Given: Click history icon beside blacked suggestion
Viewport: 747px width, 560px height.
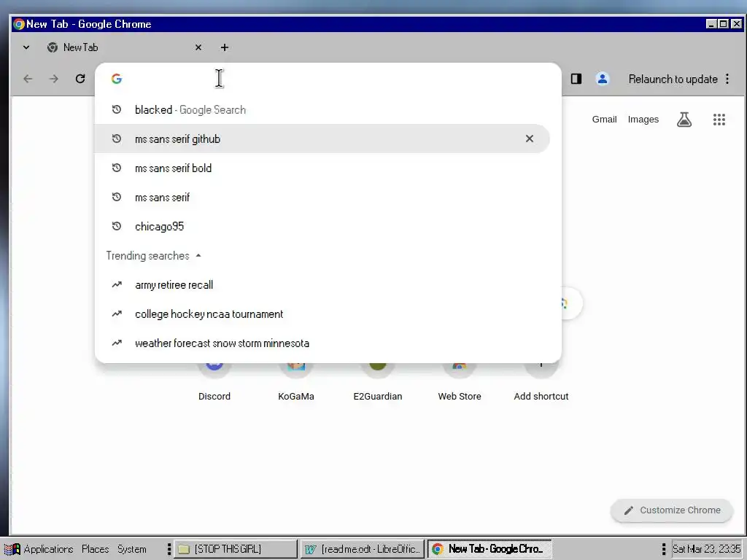Looking at the screenshot, I should 117,109.
